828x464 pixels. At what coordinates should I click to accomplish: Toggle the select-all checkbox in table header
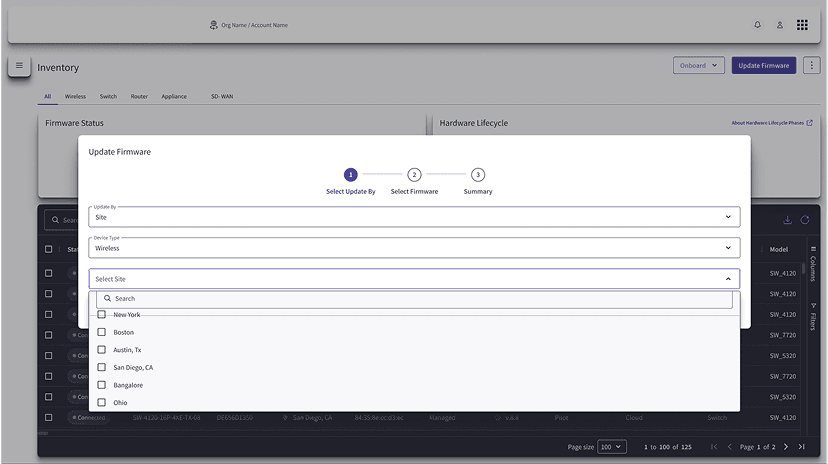49,249
